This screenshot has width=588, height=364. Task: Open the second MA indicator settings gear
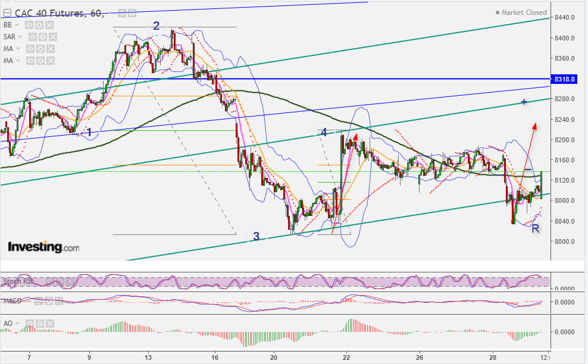click(x=40, y=61)
